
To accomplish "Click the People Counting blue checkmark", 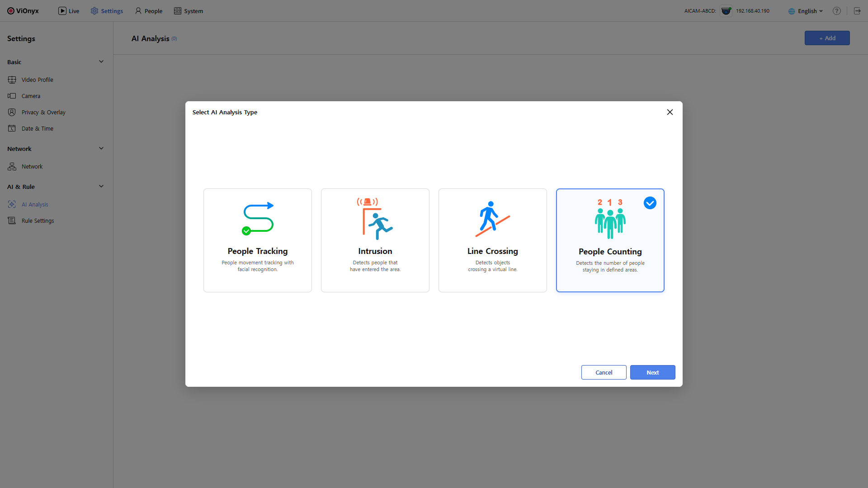I will 650,203.
